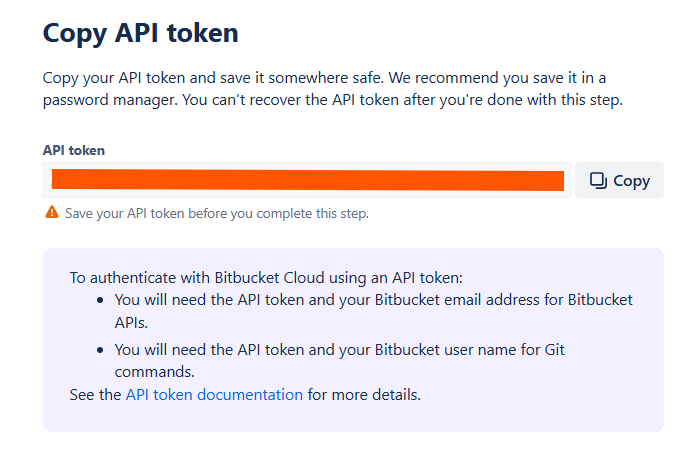
Task: Click the second bullet point dot
Action: pyautogui.click(x=100, y=350)
